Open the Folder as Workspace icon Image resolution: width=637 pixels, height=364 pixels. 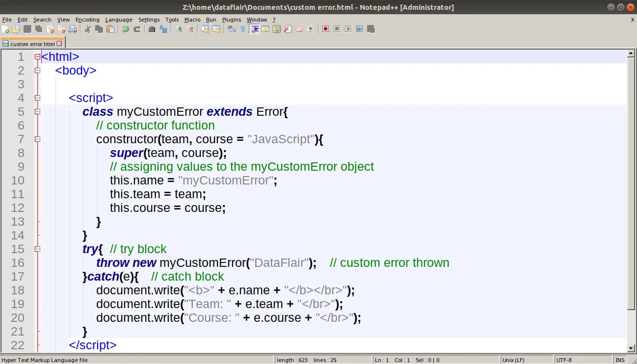coord(299,29)
